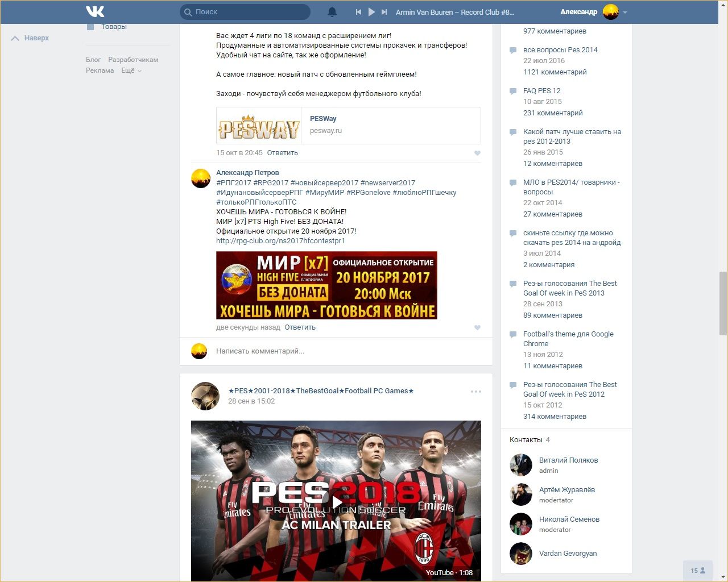The height and width of the screenshot is (582, 728).
Task: Open the notifications bell
Action: pyautogui.click(x=332, y=12)
